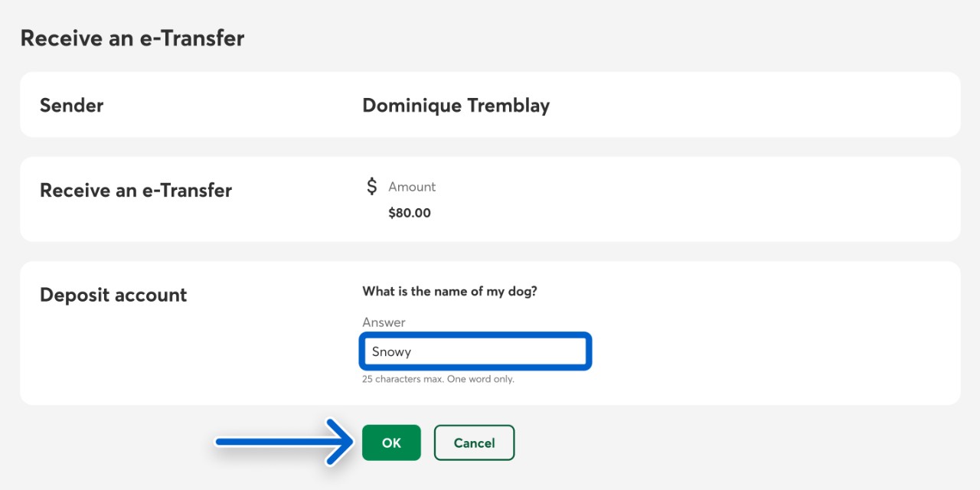Click the 25 characters max hint
980x490 pixels.
tap(400, 379)
